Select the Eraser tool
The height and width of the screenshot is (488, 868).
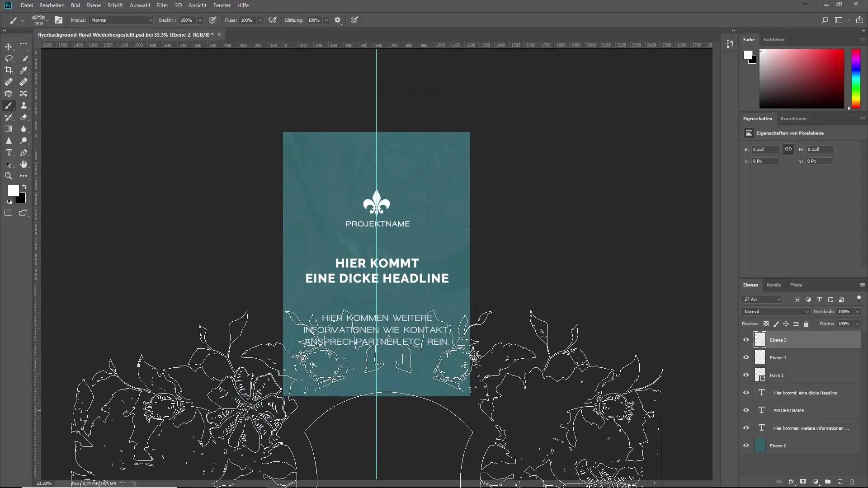pos(24,117)
